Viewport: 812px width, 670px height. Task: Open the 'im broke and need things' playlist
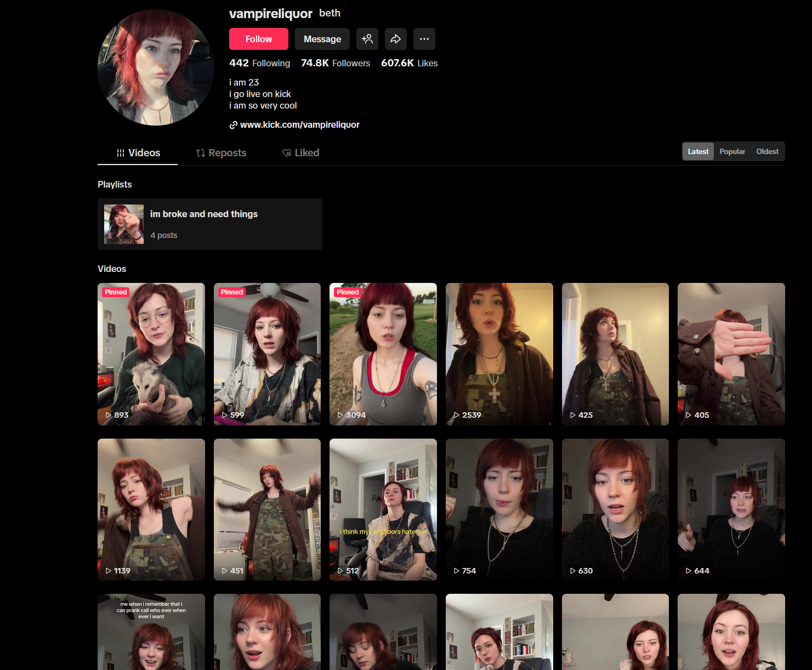click(x=210, y=224)
